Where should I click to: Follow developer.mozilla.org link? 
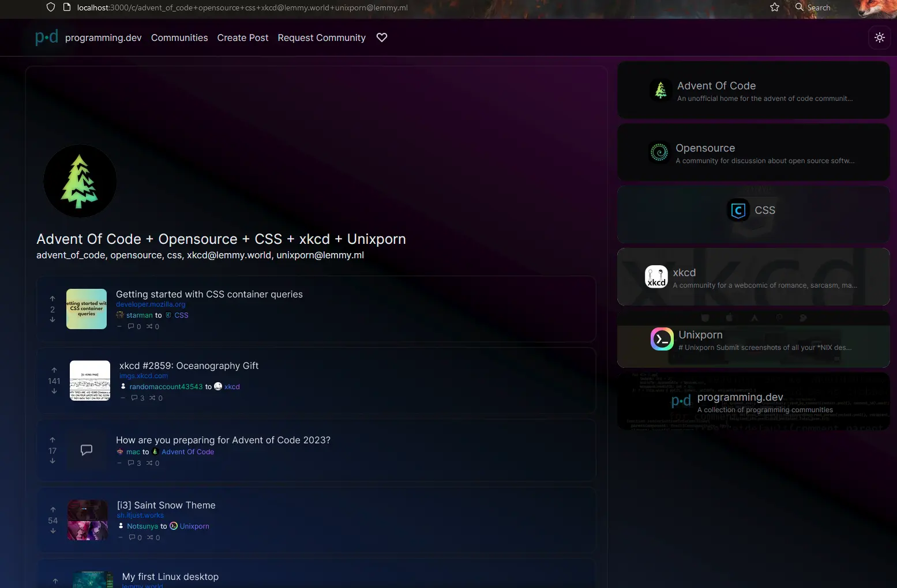[151, 304]
